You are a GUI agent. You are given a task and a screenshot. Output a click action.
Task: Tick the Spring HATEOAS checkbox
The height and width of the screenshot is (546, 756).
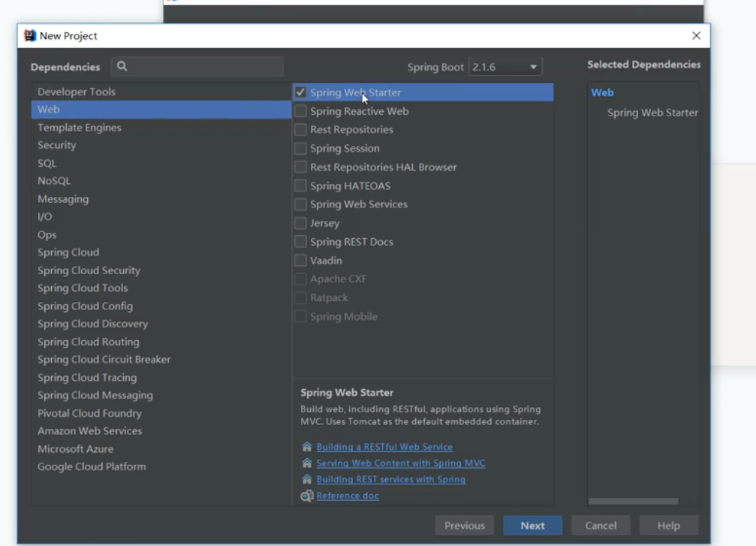(300, 186)
